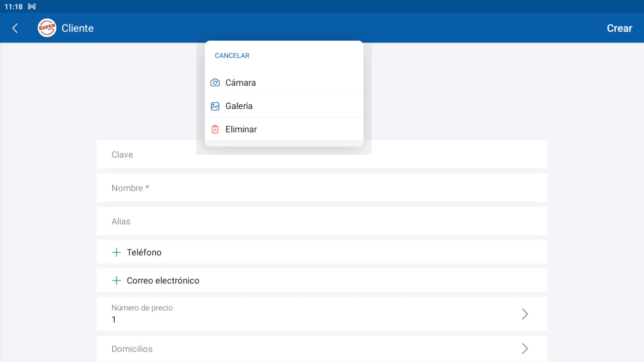This screenshot has width=644, height=362.
Task: Open Gmail notification in status bar
Action: coord(32,7)
